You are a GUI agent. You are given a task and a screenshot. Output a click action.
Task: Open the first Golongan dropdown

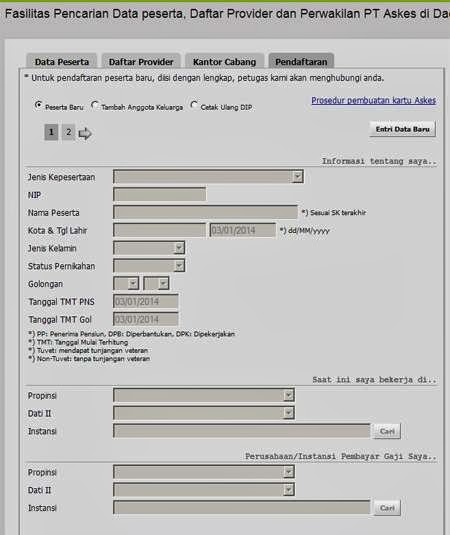click(126, 283)
